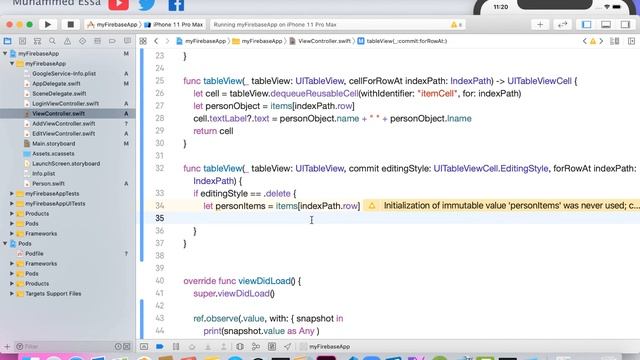Select the Project navigator folder tab
This screenshot has height=360, width=640.
coord(7,41)
